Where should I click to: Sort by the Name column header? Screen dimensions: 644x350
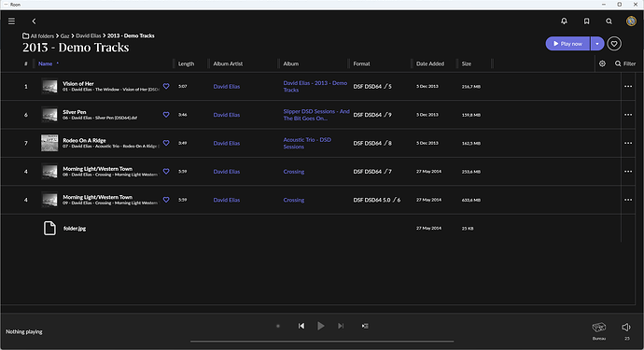coord(45,63)
